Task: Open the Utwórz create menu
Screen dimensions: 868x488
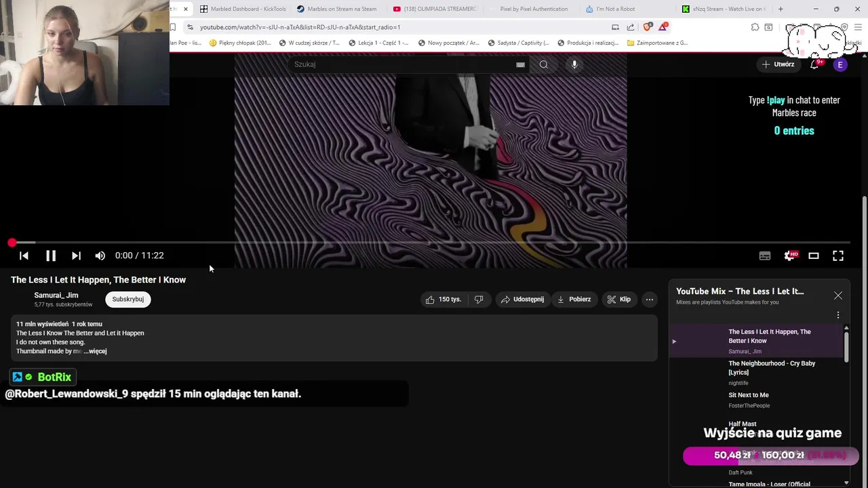Action: pos(778,64)
